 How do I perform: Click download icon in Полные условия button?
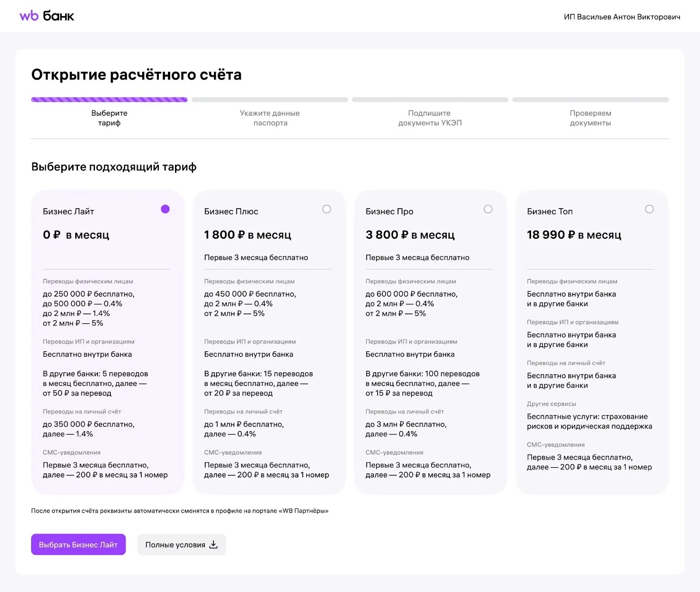pos(213,544)
